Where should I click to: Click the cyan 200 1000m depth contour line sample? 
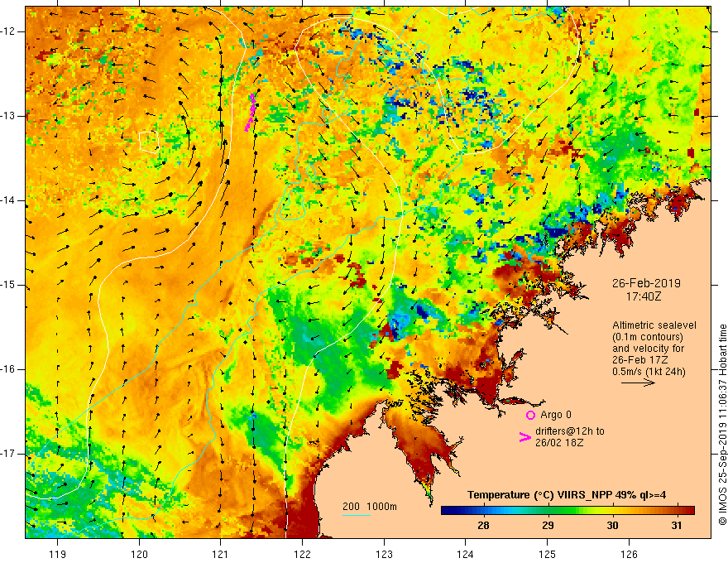point(357,515)
